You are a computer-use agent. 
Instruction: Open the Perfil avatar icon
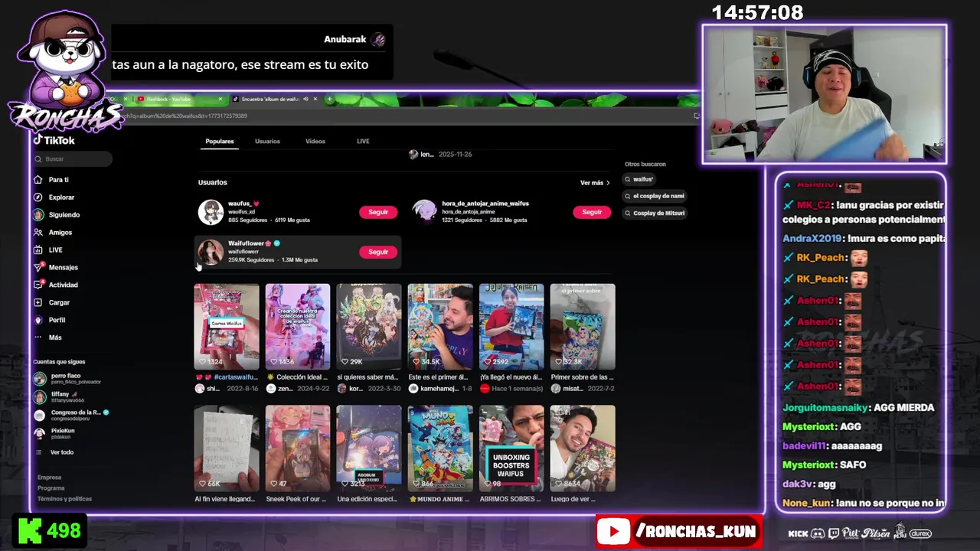click(x=38, y=320)
